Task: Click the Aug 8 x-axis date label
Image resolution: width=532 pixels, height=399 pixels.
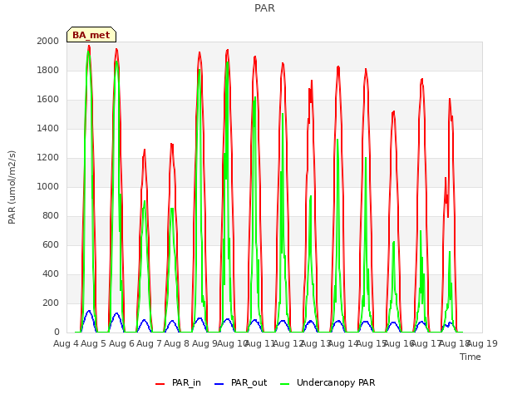Action: point(176,343)
